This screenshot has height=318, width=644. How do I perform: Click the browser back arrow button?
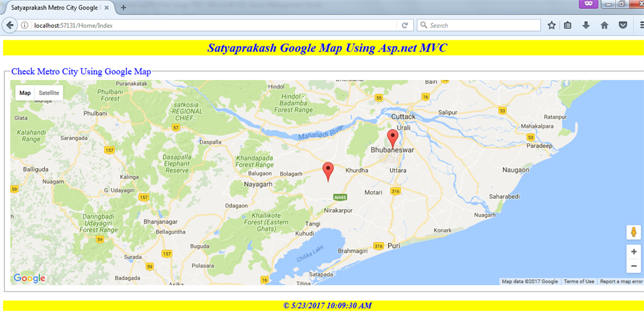tap(9, 25)
